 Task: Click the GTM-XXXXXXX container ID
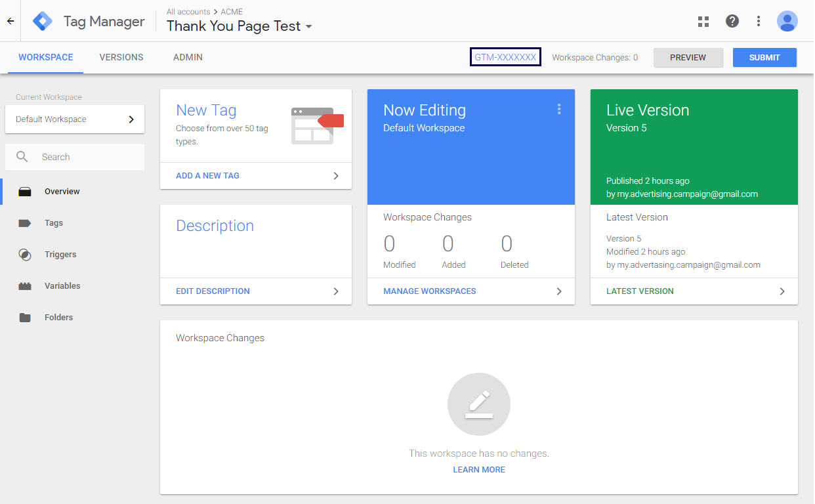pyautogui.click(x=505, y=58)
